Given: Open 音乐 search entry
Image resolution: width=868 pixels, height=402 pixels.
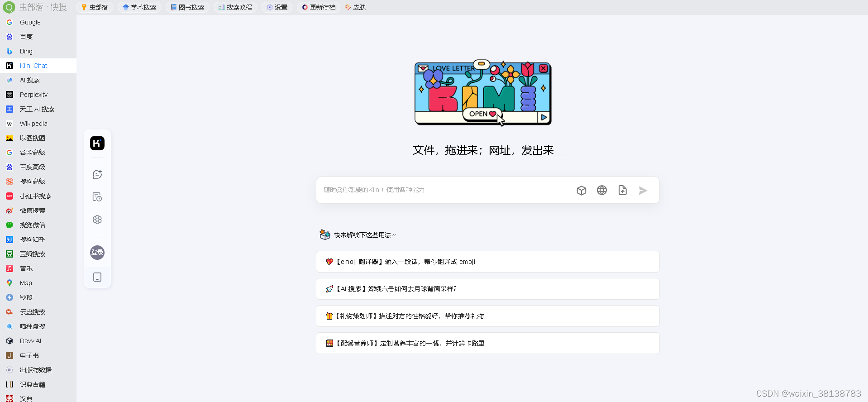Looking at the screenshot, I should [x=38, y=268].
